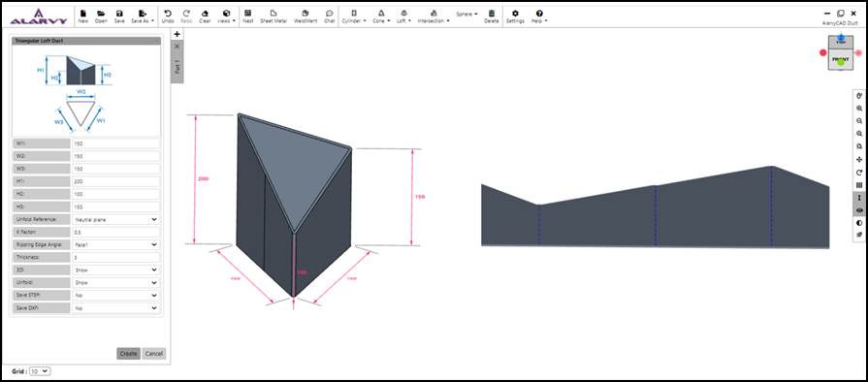Change the Grid size dropdown
868x382 pixels.
pyautogui.click(x=40, y=371)
